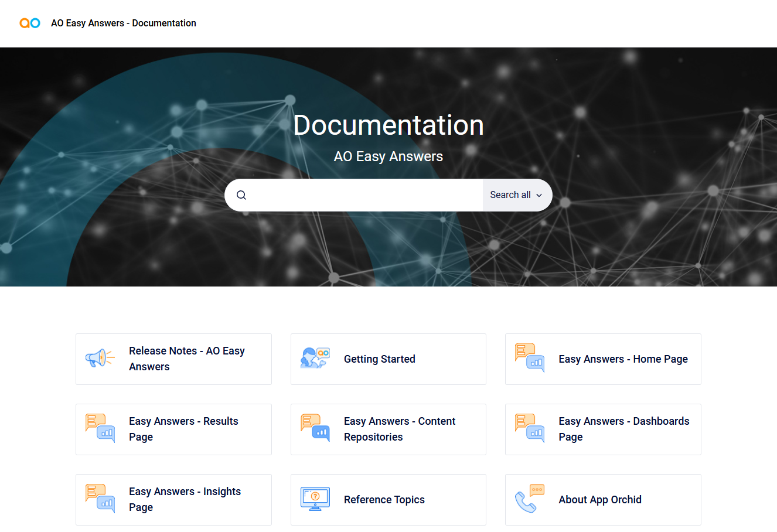Click the magnifying glass search icon
The width and height of the screenshot is (777, 532).
point(241,195)
